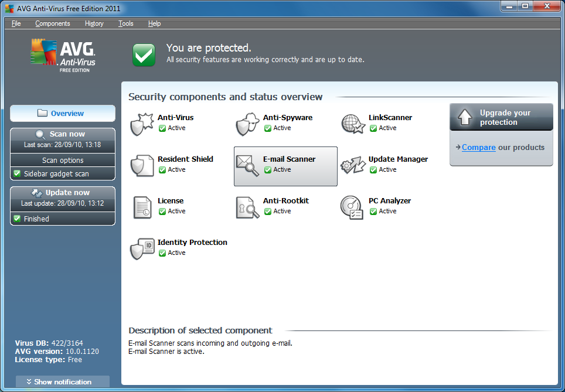Select the Resident Shield label

pyautogui.click(x=185, y=159)
